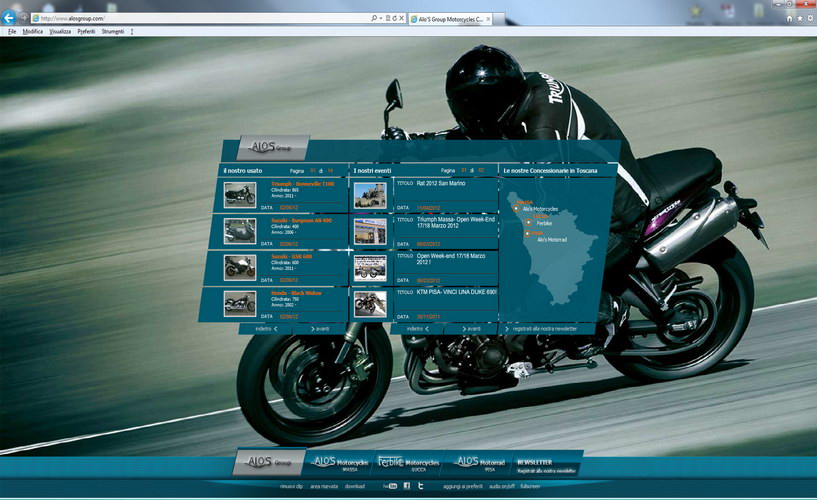
Task: Click fullscreen in the footer
Action: (530, 486)
